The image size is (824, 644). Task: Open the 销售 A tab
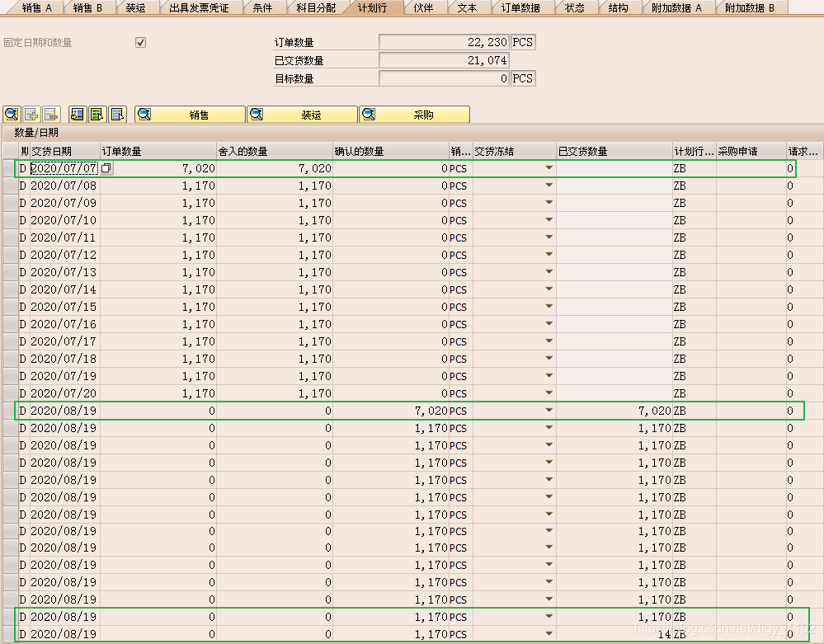point(37,8)
